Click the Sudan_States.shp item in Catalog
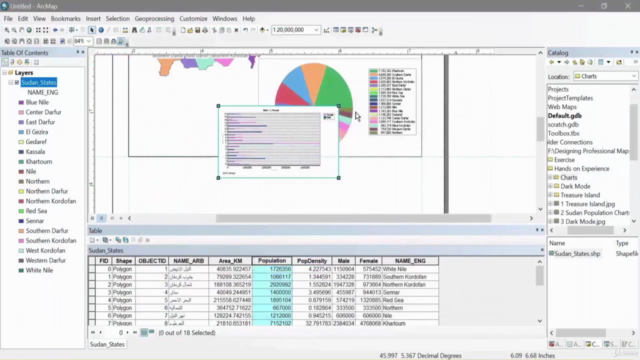 [577, 253]
